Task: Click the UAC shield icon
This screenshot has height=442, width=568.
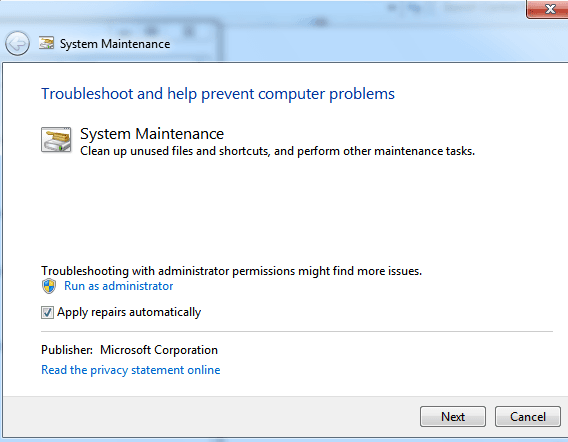Action: pos(49,286)
